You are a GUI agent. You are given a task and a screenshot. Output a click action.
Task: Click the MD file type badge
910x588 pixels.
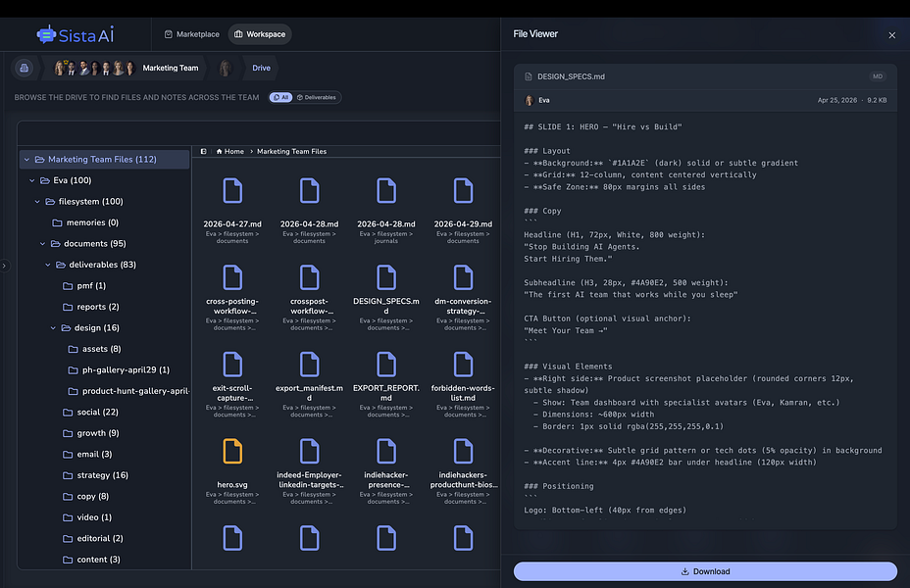click(878, 76)
